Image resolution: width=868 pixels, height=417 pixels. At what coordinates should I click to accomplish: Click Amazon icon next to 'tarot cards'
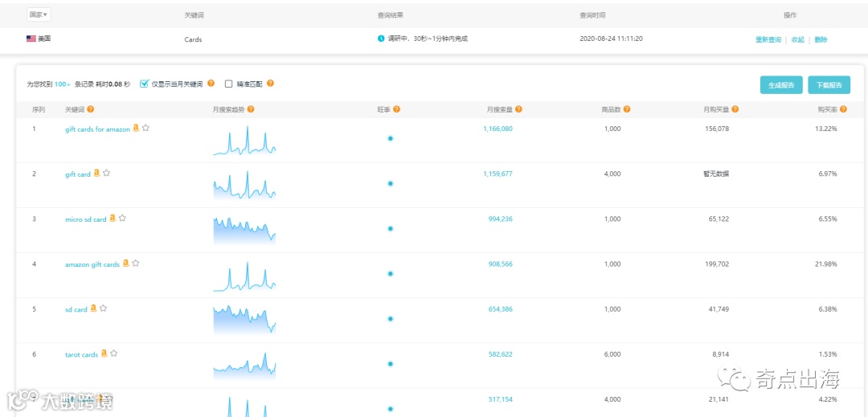104,354
